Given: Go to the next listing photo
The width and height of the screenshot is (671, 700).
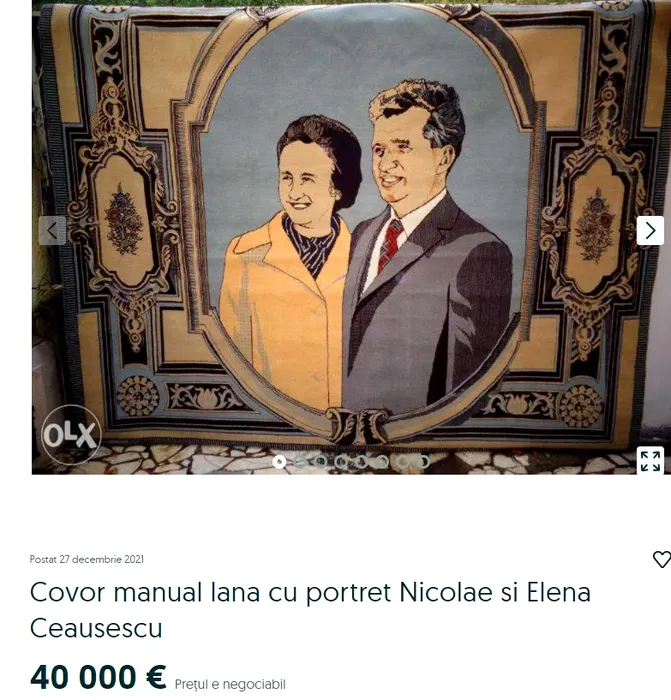Looking at the screenshot, I should (650, 230).
